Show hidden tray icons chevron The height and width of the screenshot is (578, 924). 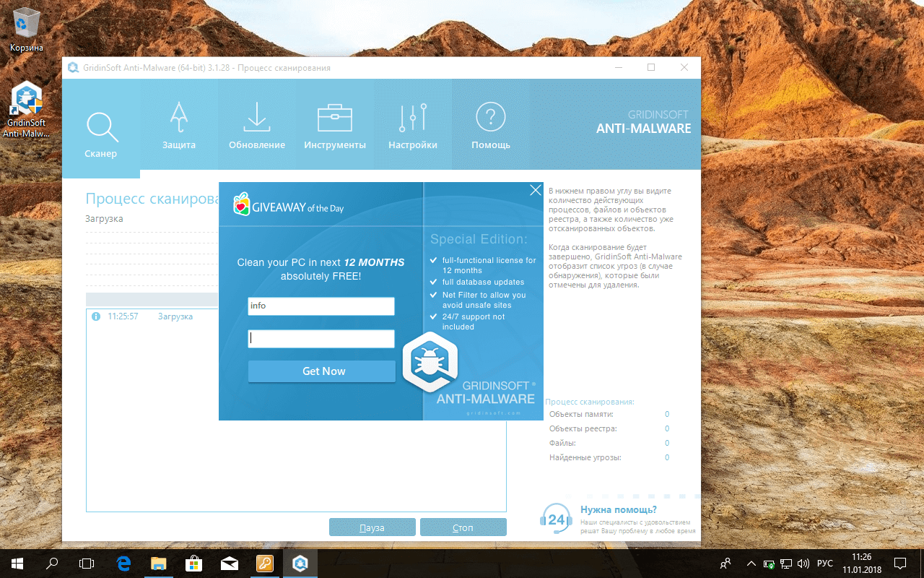tap(751, 564)
